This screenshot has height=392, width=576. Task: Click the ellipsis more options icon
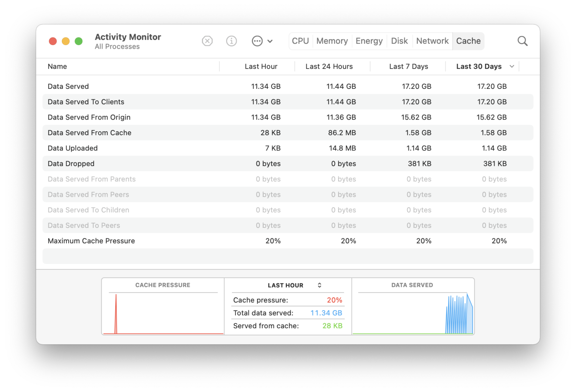(x=257, y=41)
